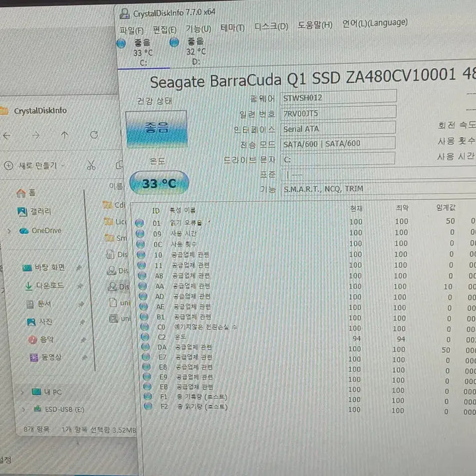This screenshot has height=476, width=476.
Task: Open 바탕 화면 in the Explorer sidebar
Action: pos(44,268)
